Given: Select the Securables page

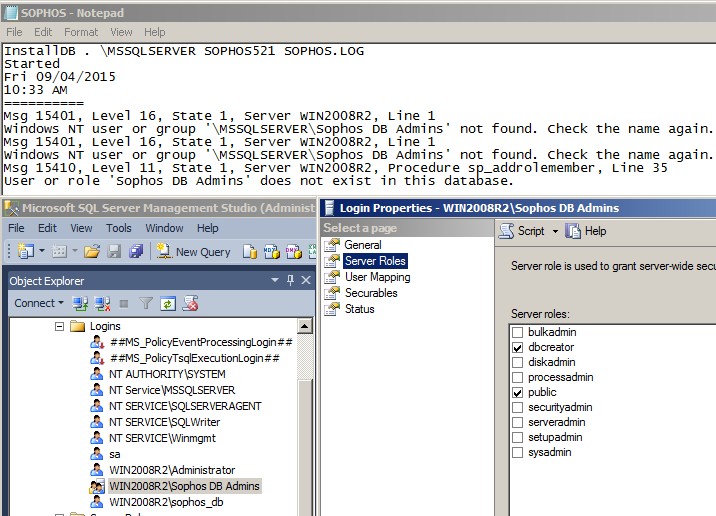Looking at the screenshot, I should [x=371, y=293].
